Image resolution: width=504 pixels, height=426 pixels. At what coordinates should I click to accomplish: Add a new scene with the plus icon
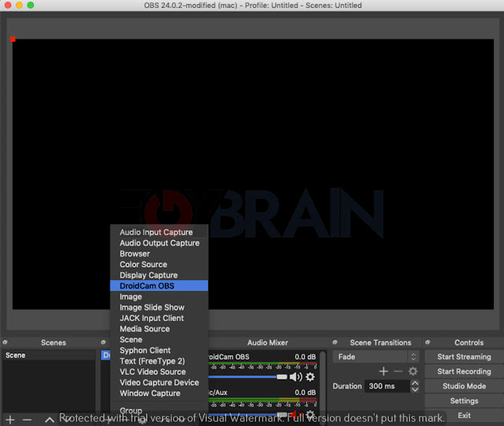(x=10, y=419)
